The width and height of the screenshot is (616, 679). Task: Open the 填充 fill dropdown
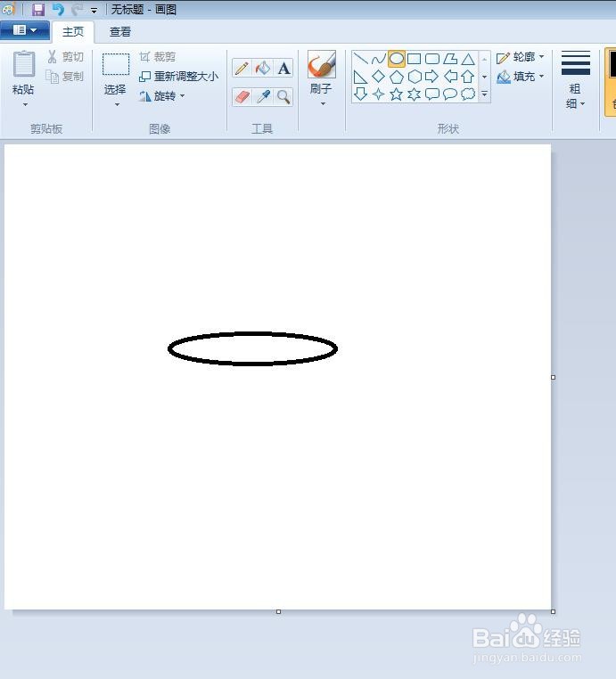pos(521,77)
